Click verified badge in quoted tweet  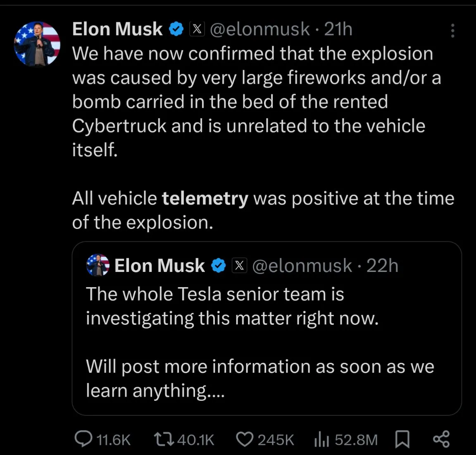tap(219, 266)
